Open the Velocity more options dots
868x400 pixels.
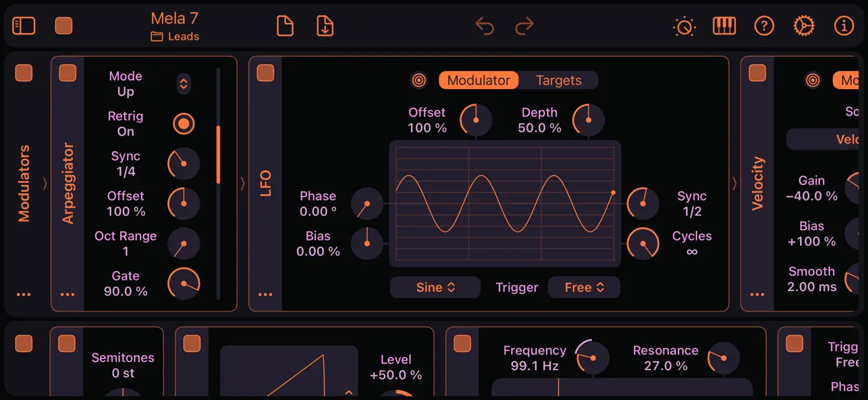click(x=757, y=295)
